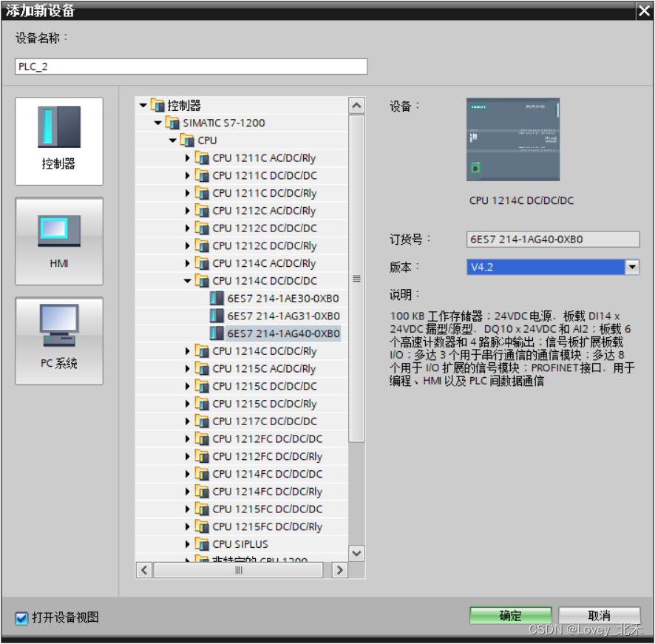The height and width of the screenshot is (644, 655).
Task: Click the 设备名称 field containing PLC_2
Action: [191, 67]
